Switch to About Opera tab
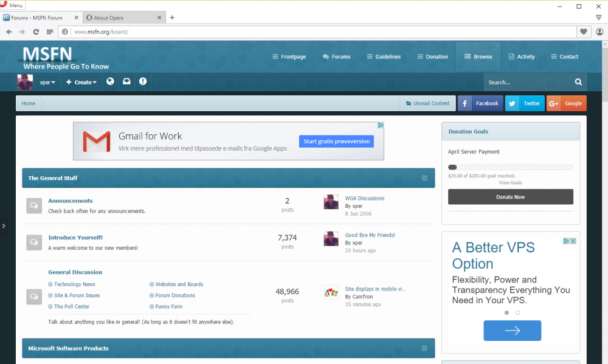The width and height of the screenshot is (608, 364). [x=122, y=18]
